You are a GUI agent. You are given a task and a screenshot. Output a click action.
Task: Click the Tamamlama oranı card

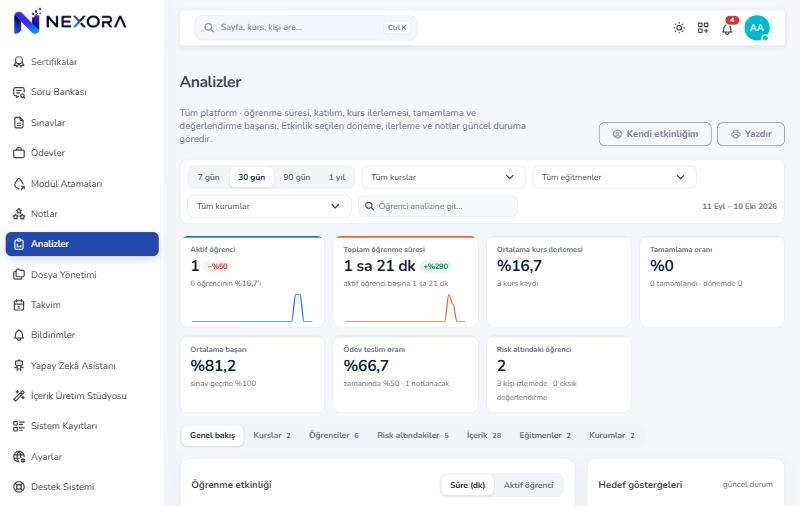(x=712, y=282)
